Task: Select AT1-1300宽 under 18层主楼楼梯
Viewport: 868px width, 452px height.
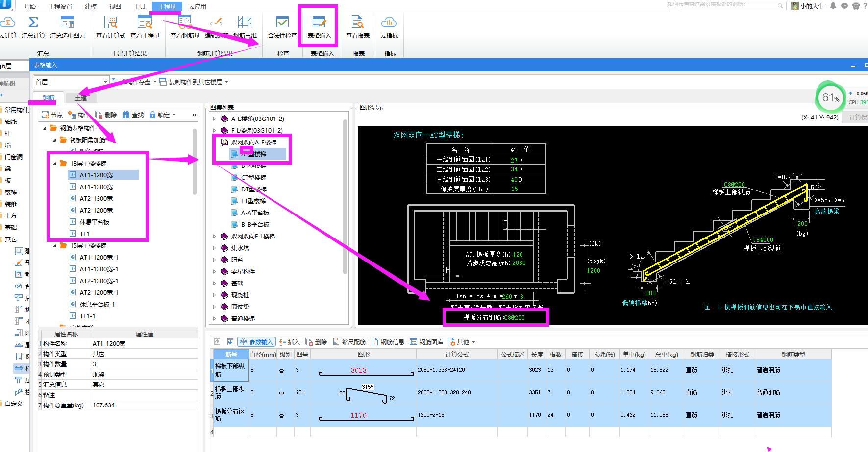Action: pyautogui.click(x=96, y=187)
